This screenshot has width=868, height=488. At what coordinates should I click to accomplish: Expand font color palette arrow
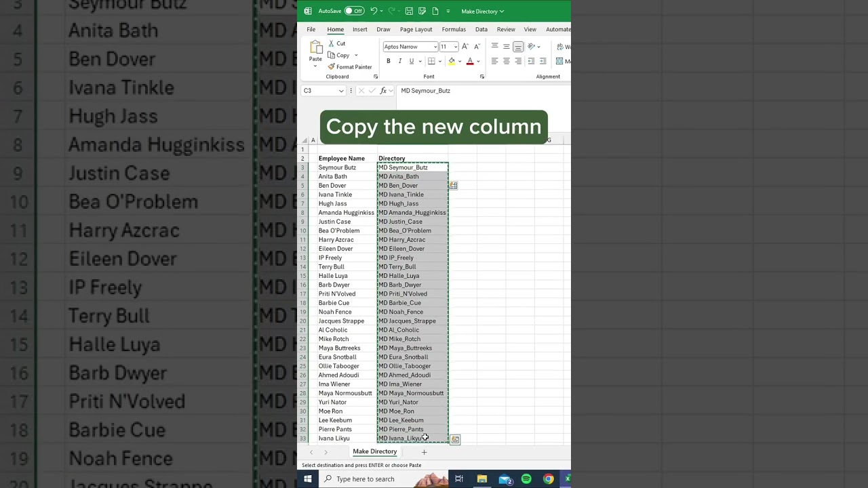click(478, 61)
